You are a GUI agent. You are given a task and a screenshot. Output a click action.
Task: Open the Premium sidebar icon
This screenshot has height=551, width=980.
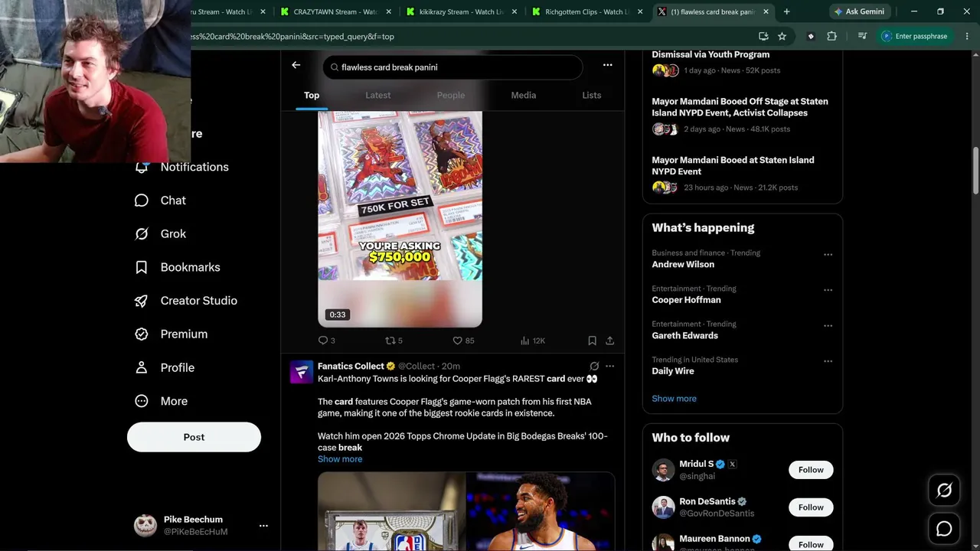tap(142, 334)
